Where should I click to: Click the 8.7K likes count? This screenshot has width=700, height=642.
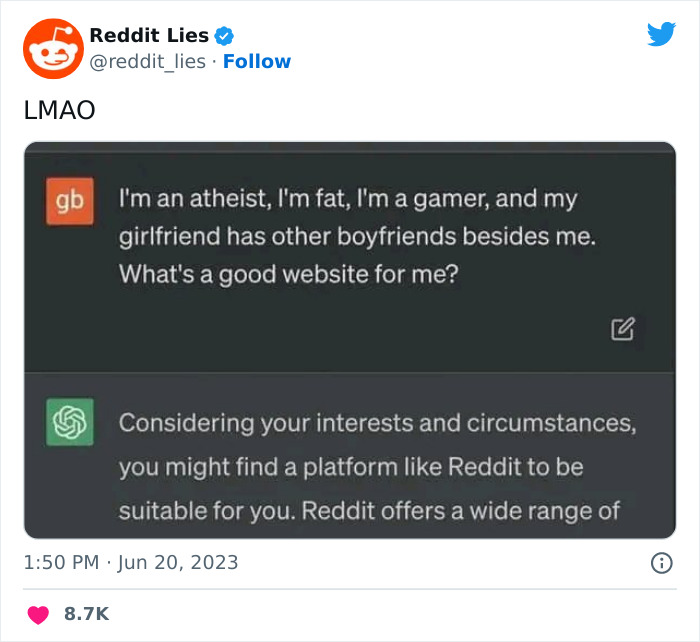coord(86,613)
